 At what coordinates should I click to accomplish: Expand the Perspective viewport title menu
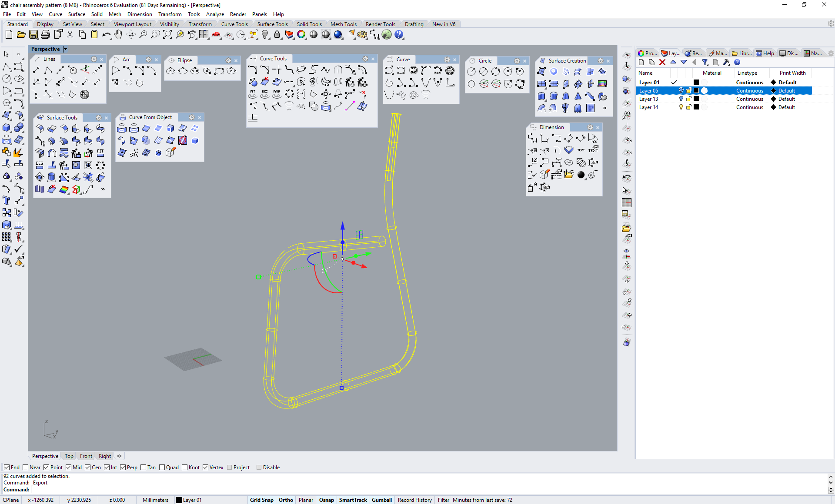[64, 49]
